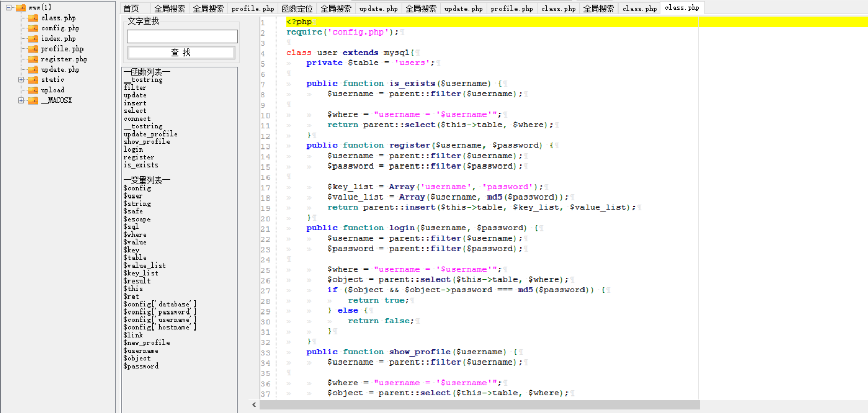Select $link in the variable list
Viewport: 868px width, 413px height.
click(133, 335)
